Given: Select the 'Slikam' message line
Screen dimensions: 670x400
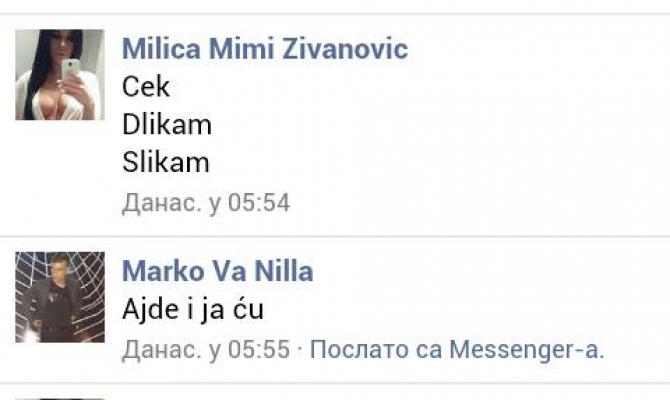Looking at the screenshot, I should click(166, 162).
